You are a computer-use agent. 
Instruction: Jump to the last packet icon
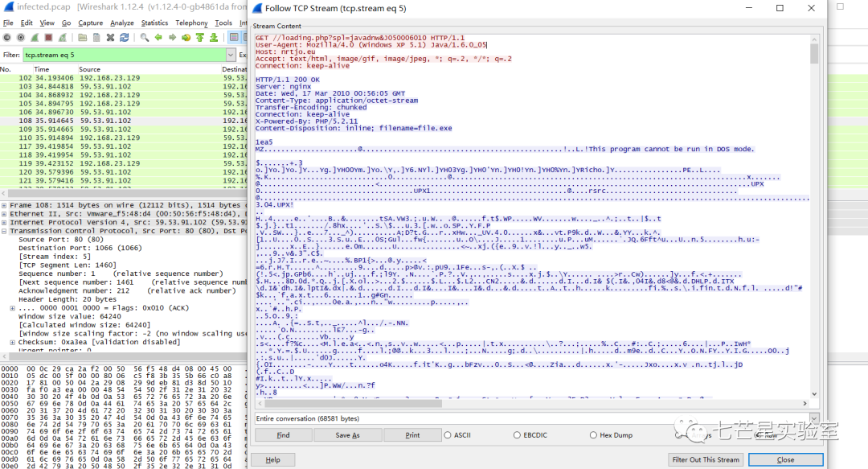pos(214,37)
